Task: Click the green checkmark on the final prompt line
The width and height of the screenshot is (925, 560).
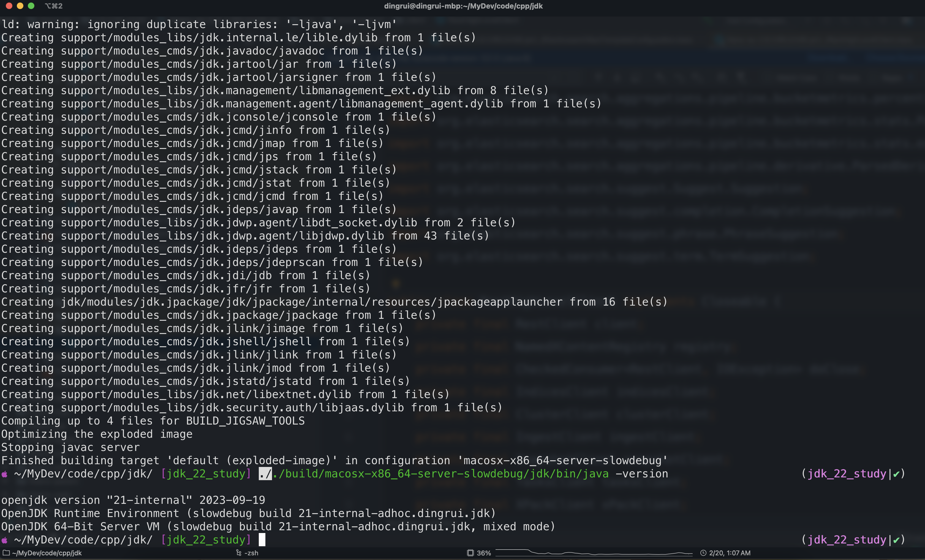Action: pos(896,540)
